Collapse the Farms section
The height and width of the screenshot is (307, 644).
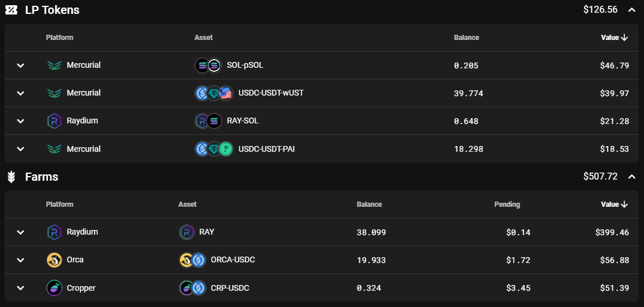(x=631, y=177)
